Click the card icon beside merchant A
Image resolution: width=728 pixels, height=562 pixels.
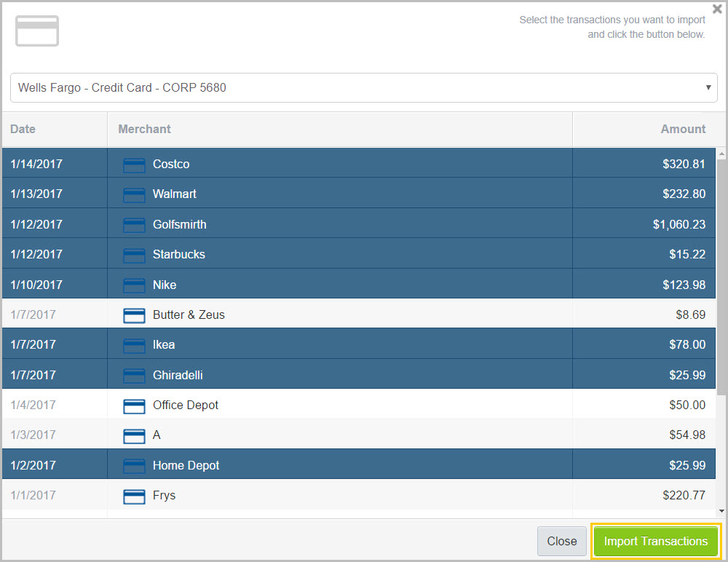pos(134,436)
